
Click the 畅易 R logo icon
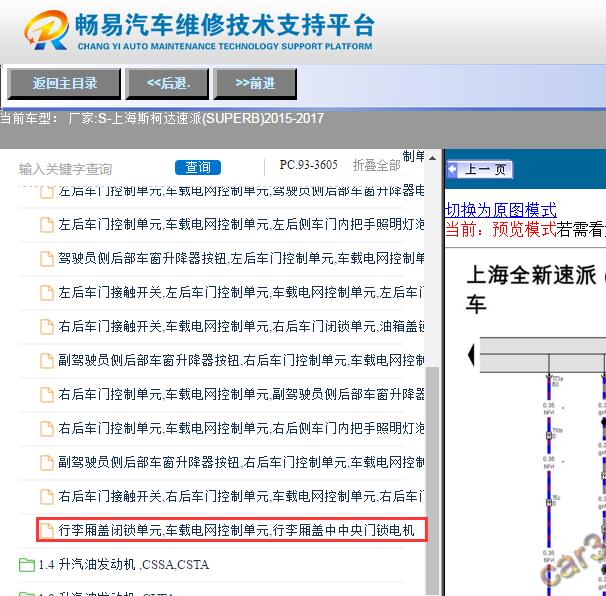pos(46,30)
